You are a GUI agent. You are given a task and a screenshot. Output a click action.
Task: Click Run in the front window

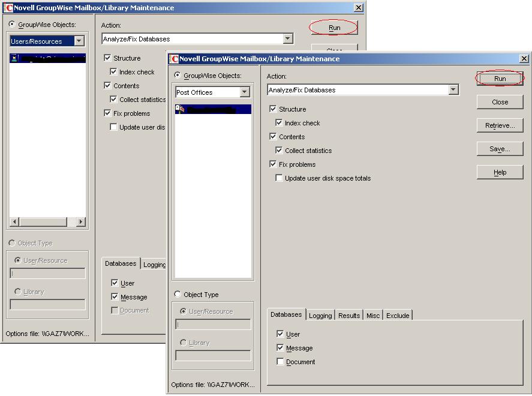point(500,79)
